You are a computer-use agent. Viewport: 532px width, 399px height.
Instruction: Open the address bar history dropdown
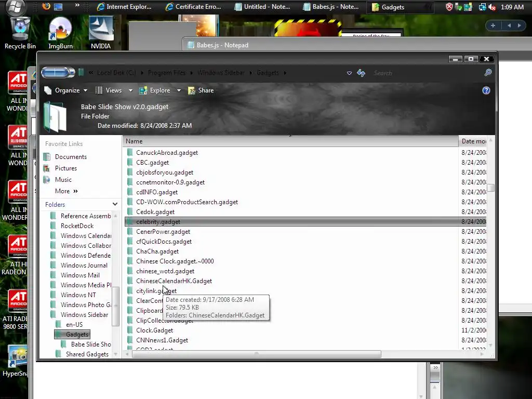[349, 73]
